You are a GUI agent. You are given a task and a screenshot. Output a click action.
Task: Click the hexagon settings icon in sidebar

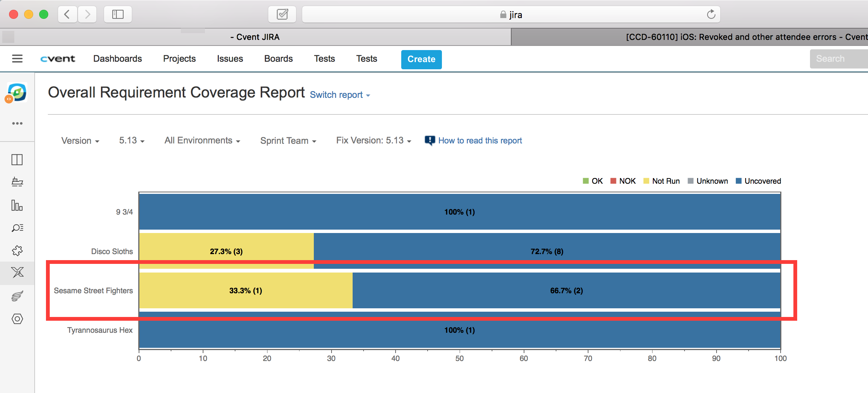17,319
